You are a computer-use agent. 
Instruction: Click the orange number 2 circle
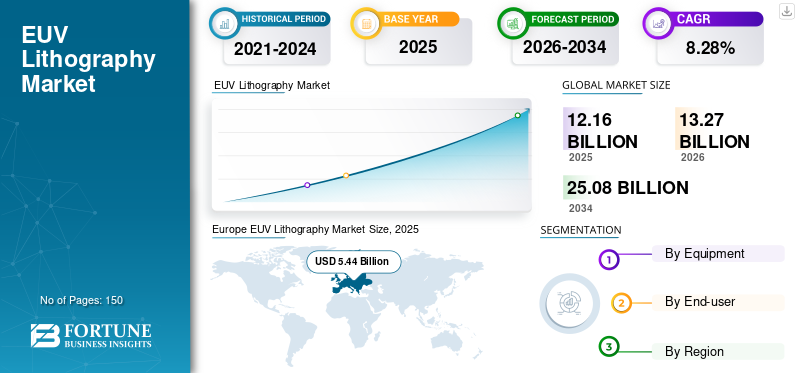tap(621, 303)
